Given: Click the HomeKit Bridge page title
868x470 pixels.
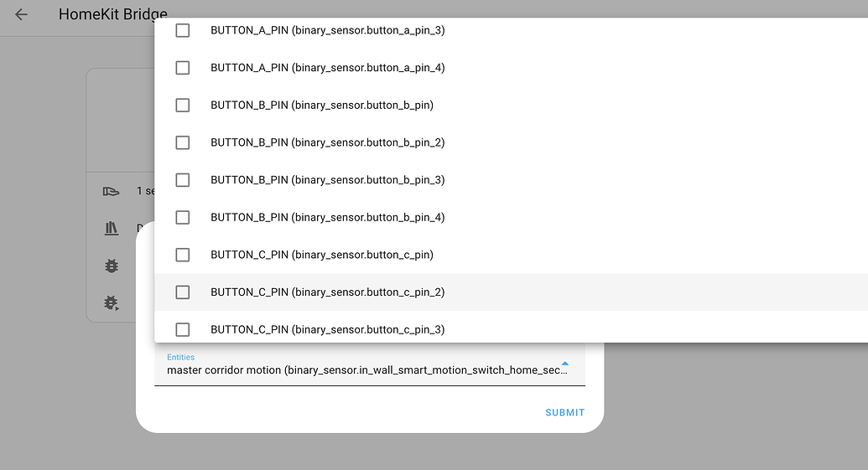Looking at the screenshot, I should click(113, 14).
